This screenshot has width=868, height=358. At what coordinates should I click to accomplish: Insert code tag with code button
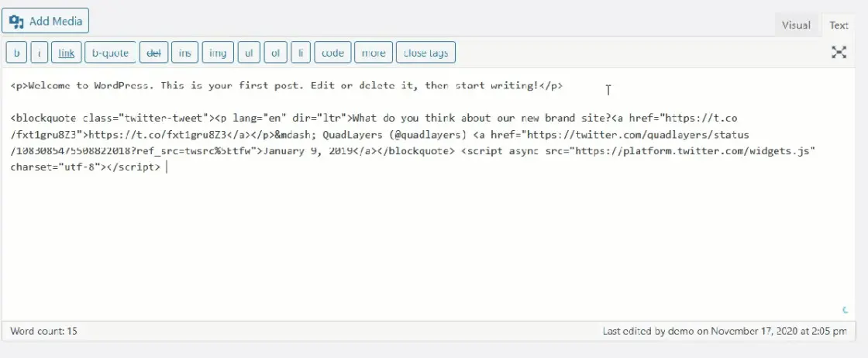click(332, 53)
